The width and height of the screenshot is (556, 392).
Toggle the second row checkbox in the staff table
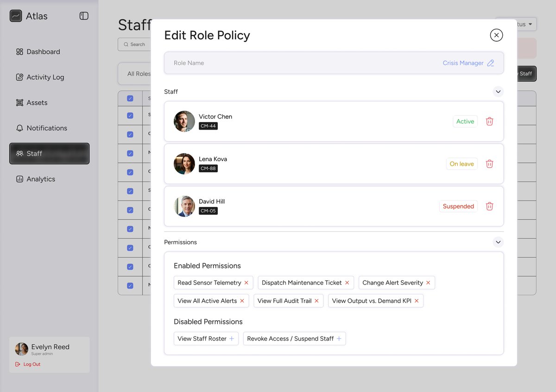tap(130, 115)
